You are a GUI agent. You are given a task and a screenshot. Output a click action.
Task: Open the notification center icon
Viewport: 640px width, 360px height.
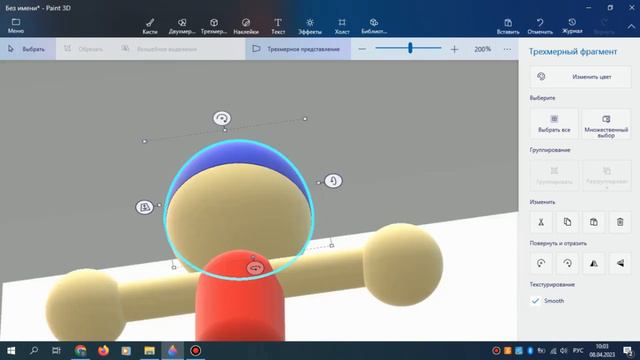pos(628,351)
